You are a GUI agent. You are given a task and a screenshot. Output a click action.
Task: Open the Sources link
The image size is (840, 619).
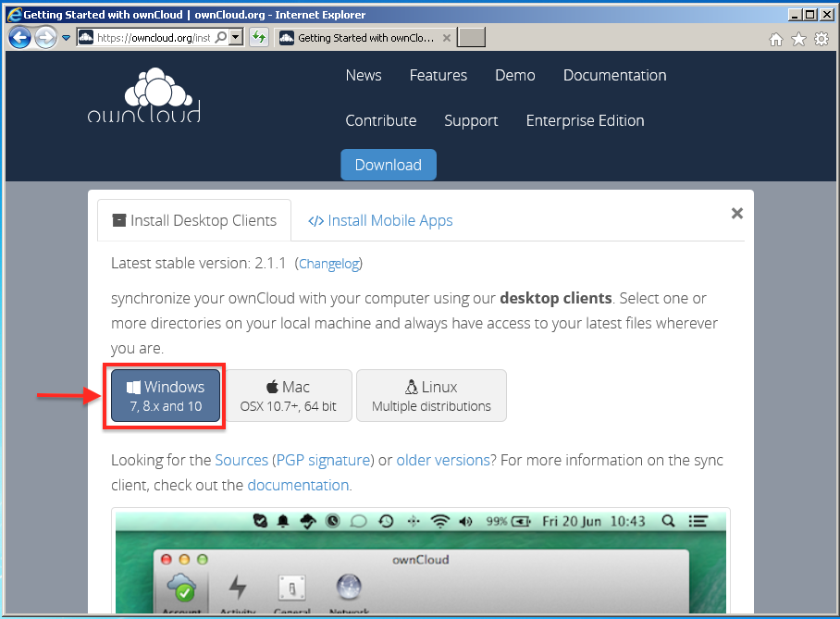pyautogui.click(x=241, y=460)
